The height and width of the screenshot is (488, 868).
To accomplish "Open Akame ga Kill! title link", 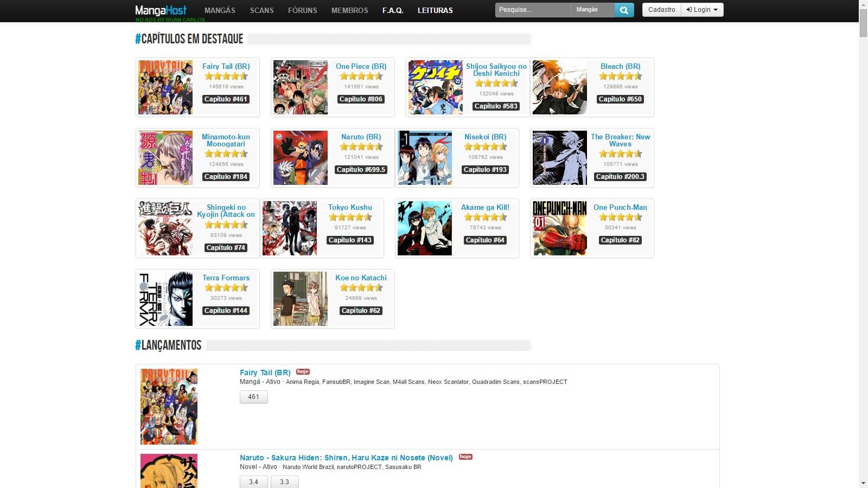I will pyautogui.click(x=486, y=207).
